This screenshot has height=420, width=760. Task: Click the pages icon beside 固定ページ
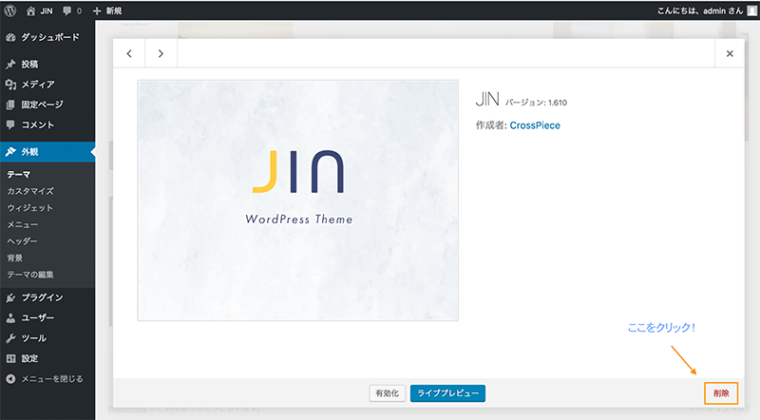click(x=11, y=105)
